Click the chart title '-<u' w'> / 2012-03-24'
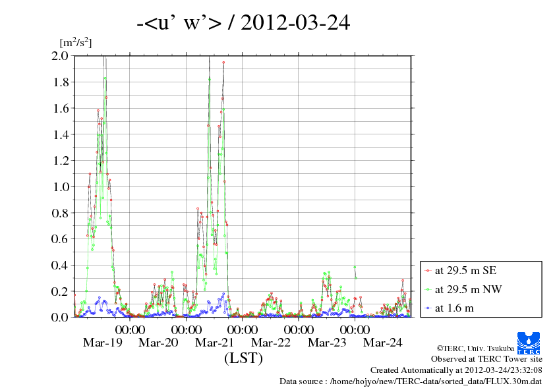The width and height of the screenshot is (555, 392). point(243,22)
